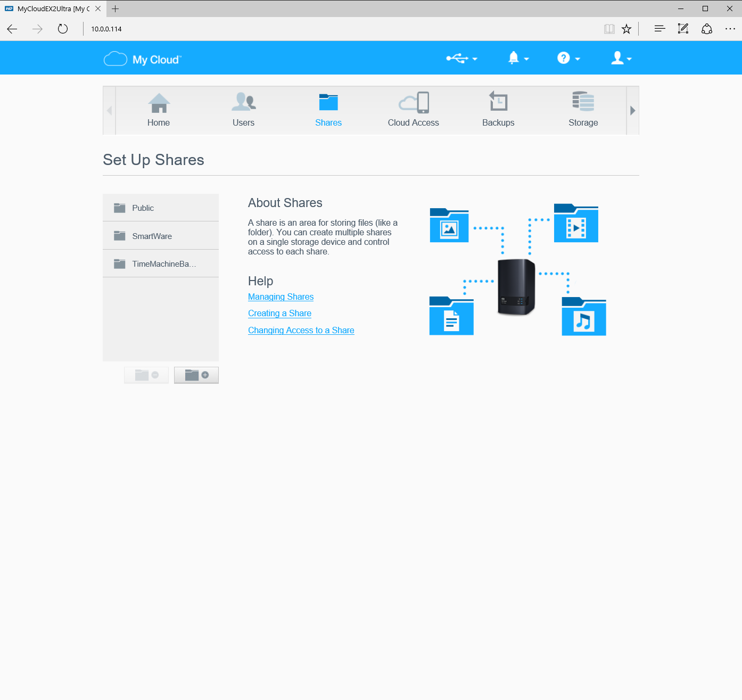
Task: Click the My Cloud logo
Action: coord(143,59)
